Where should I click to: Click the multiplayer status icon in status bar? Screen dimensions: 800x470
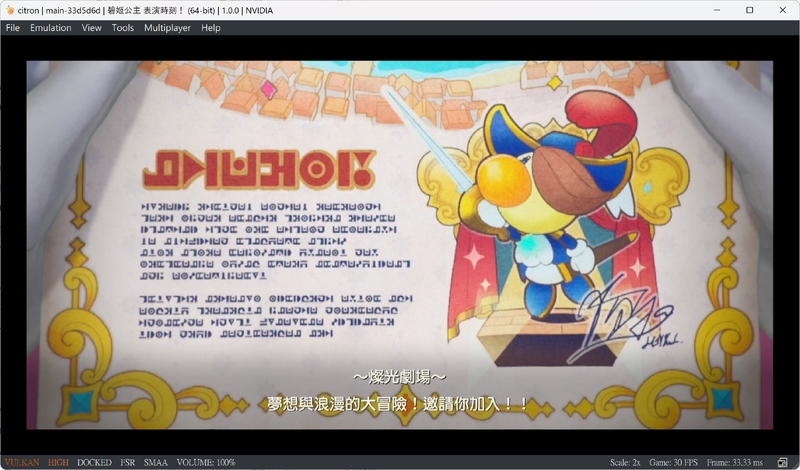click(x=782, y=462)
